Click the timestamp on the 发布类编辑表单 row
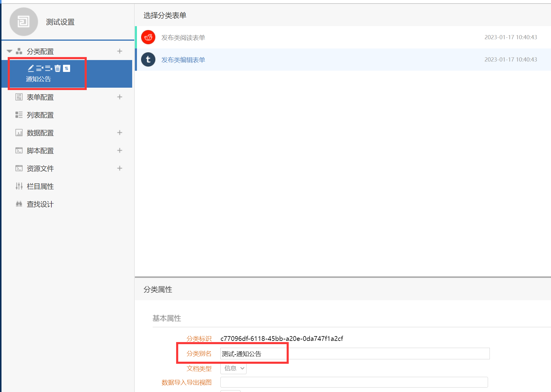Viewport: 551px width, 392px height. coord(511,59)
